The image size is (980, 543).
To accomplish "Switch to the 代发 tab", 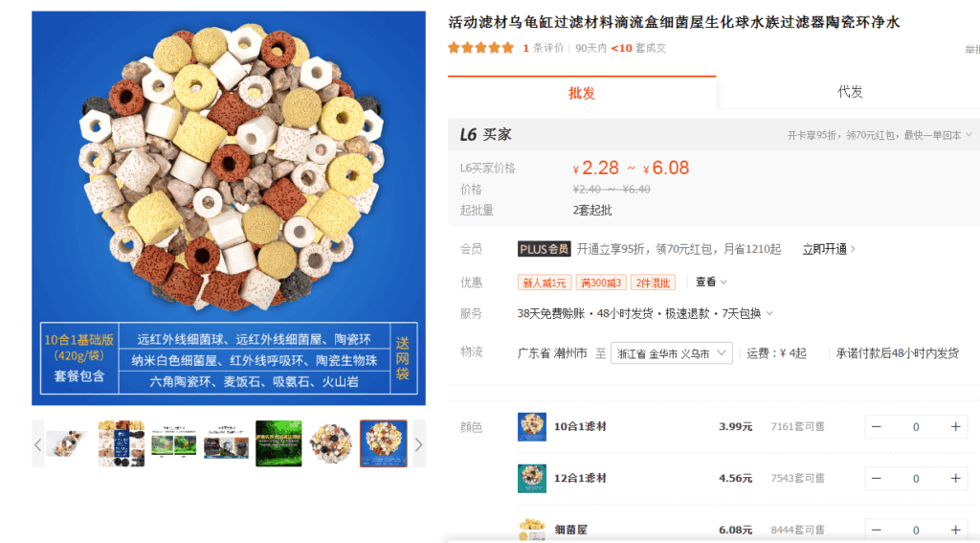I will (850, 92).
